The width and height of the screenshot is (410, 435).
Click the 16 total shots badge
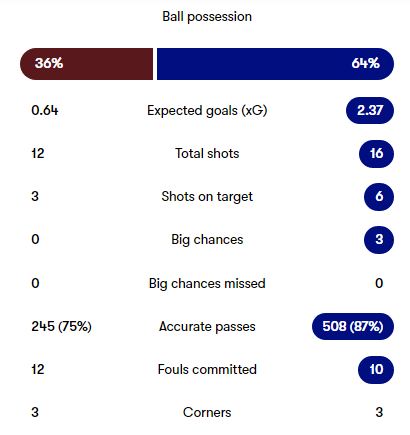[x=376, y=153]
